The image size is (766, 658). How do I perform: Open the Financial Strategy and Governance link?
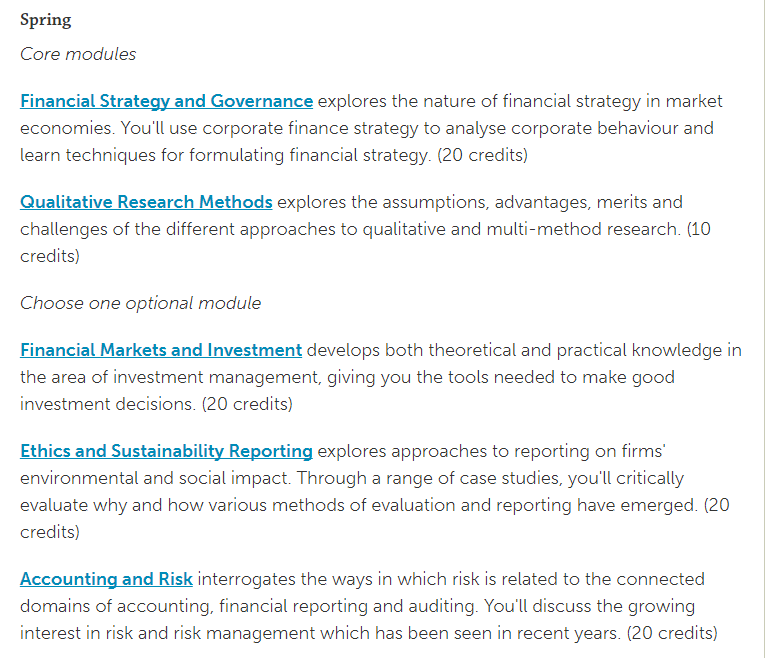click(166, 101)
